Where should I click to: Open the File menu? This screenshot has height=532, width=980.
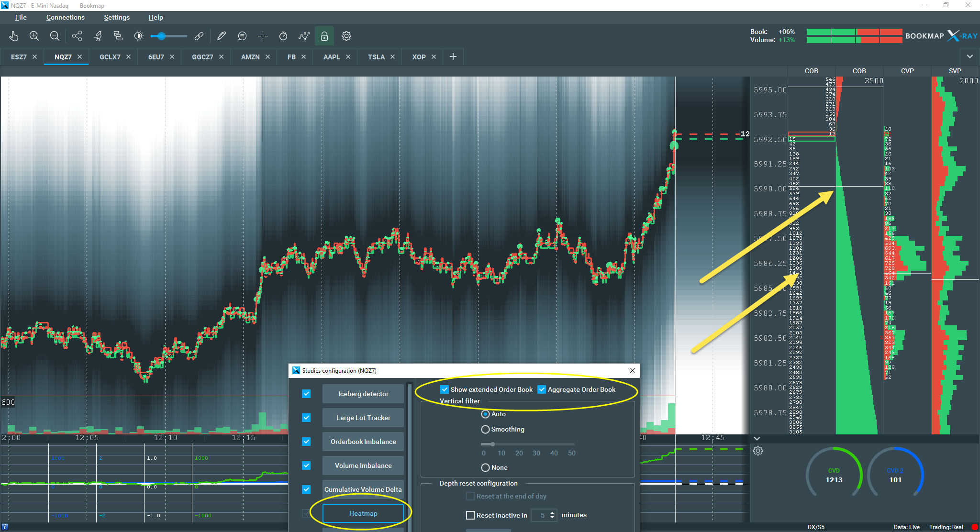point(21,17)
